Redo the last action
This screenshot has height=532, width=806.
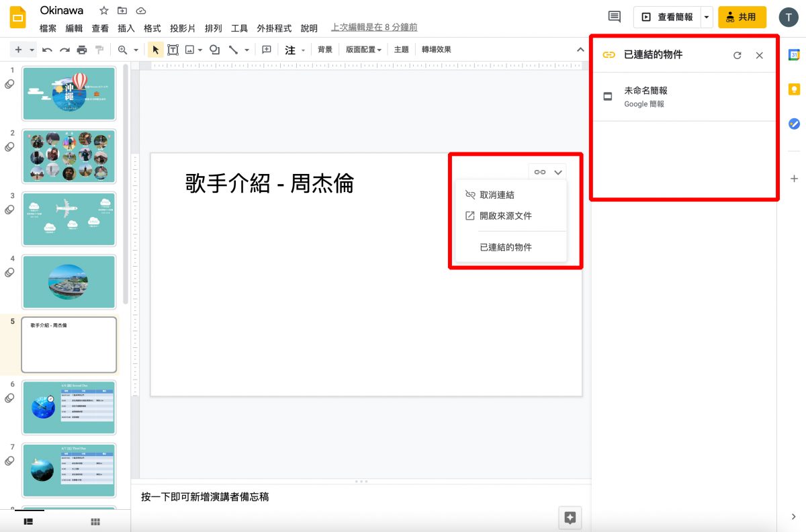pos(64,50)
